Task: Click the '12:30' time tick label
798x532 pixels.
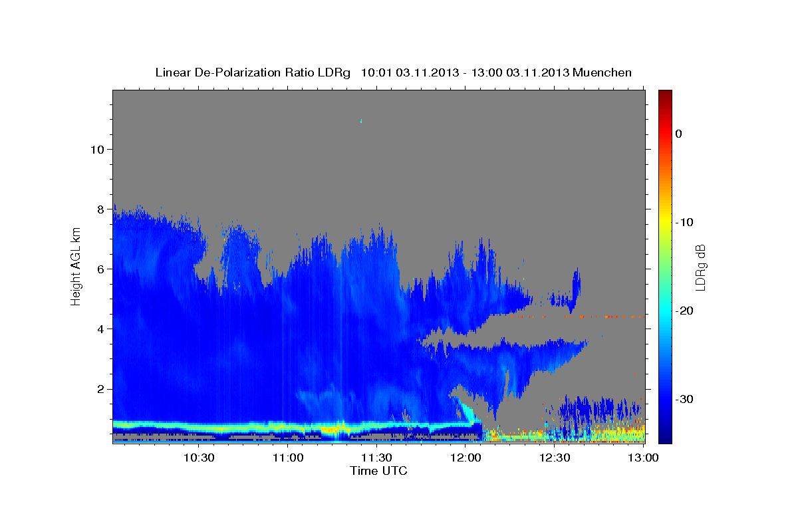Action: (555, 458)
